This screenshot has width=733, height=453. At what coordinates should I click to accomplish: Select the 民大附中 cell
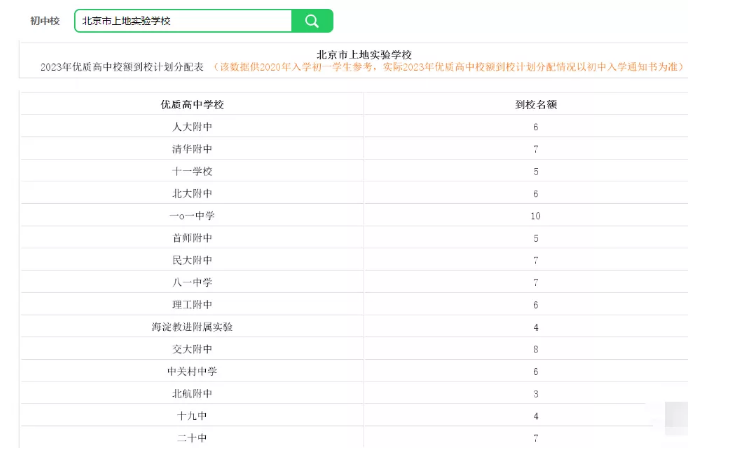[x=192, y=260]
